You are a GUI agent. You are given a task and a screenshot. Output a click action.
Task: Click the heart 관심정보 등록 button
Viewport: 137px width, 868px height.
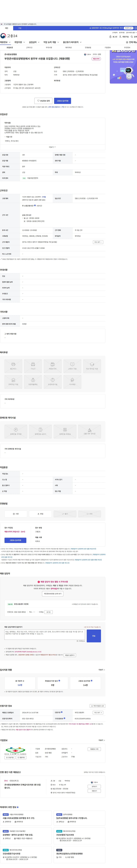pos(43,101)
